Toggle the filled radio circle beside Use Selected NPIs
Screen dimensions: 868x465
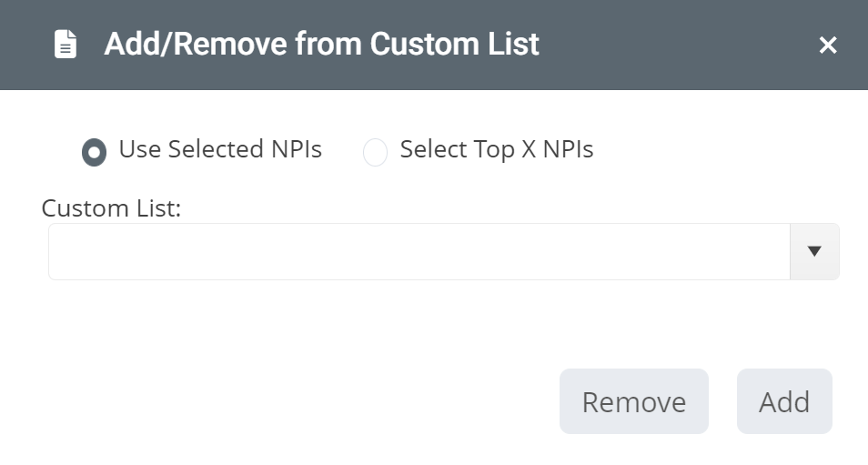[94, 152]
